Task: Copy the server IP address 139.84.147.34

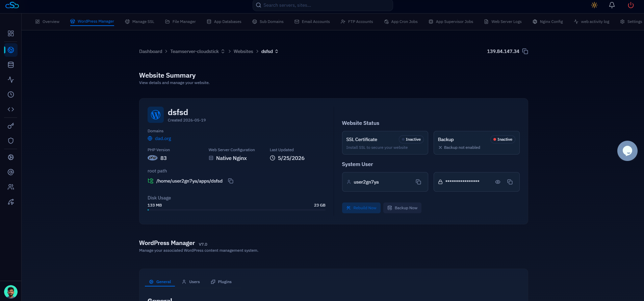Action: (525, 51)
